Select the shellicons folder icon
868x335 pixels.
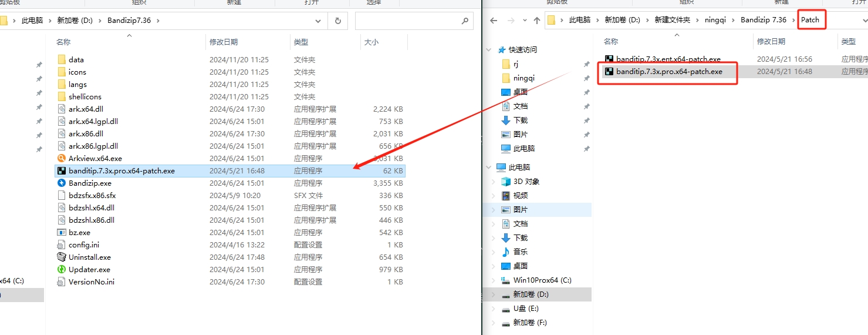click(x=62, y=96)
